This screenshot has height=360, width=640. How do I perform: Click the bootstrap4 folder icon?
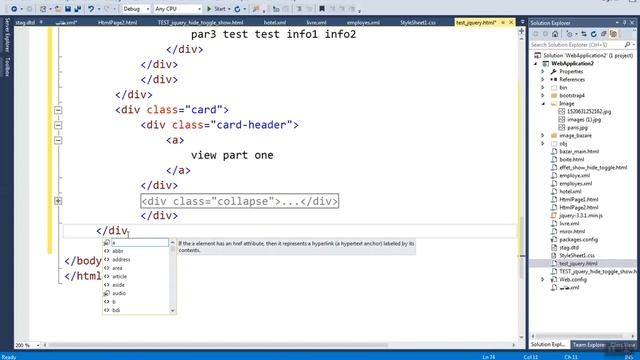[x=554, y=96]
